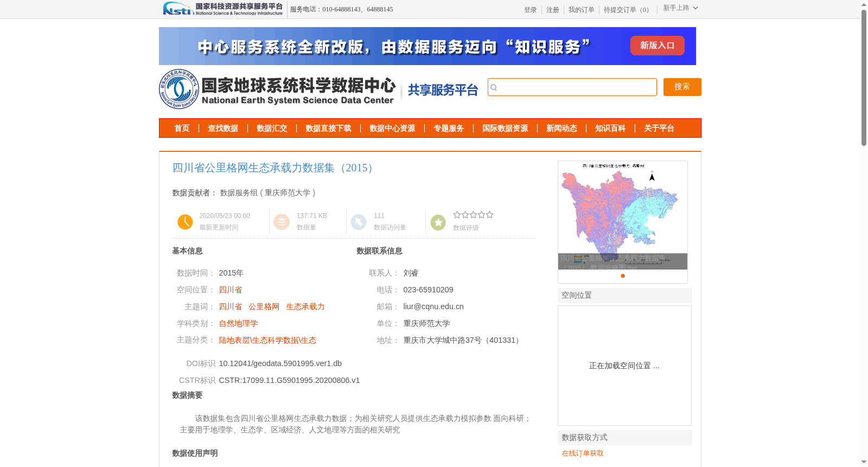Click the green star rating icon
Viewport: 868px width, 467px height.
coord(438,222)
